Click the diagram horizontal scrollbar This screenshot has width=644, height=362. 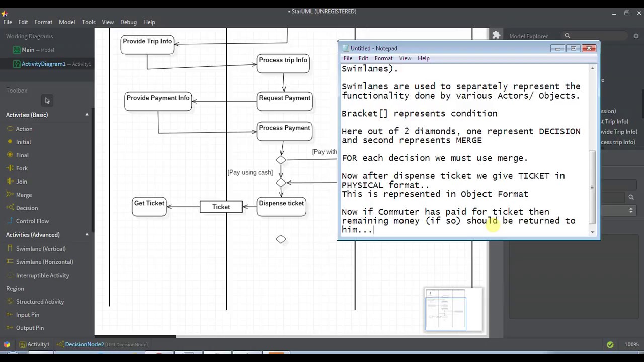pyautogui.click(x=135, y=336)
